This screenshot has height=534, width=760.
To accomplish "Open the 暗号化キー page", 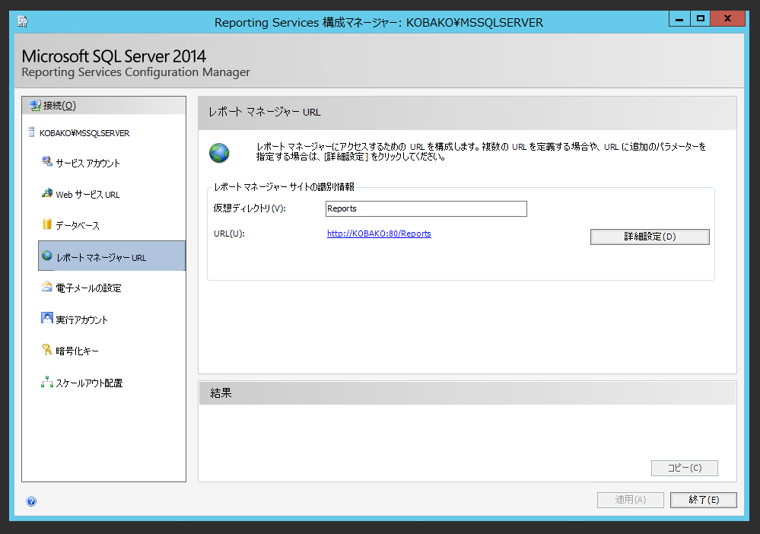I will 77,351.
